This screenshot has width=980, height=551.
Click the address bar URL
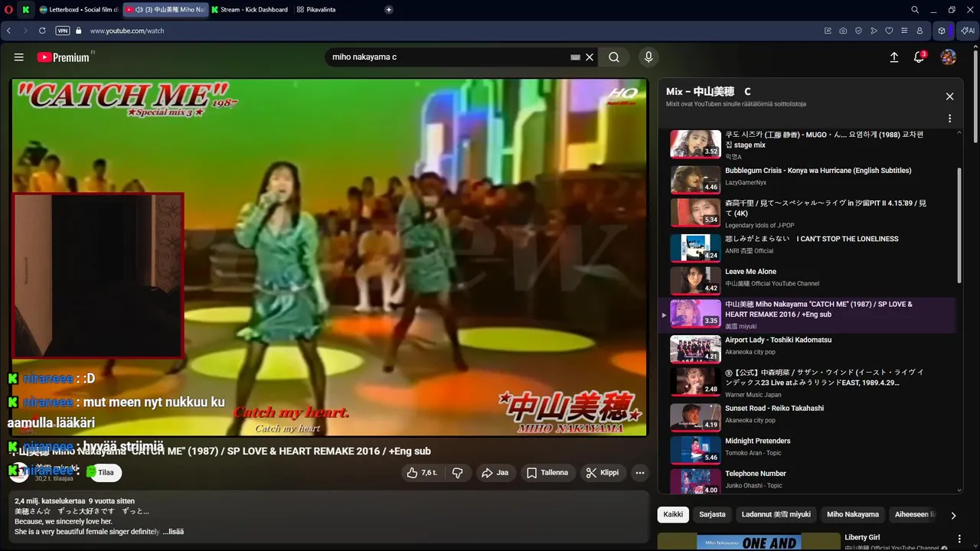click(127, 31)
